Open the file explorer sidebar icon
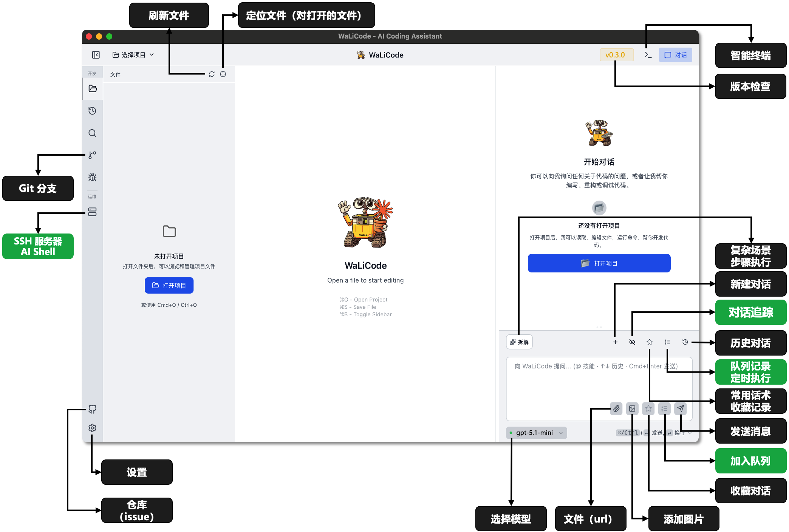Screen dimensions: 789x532 (x=93, y=89)
